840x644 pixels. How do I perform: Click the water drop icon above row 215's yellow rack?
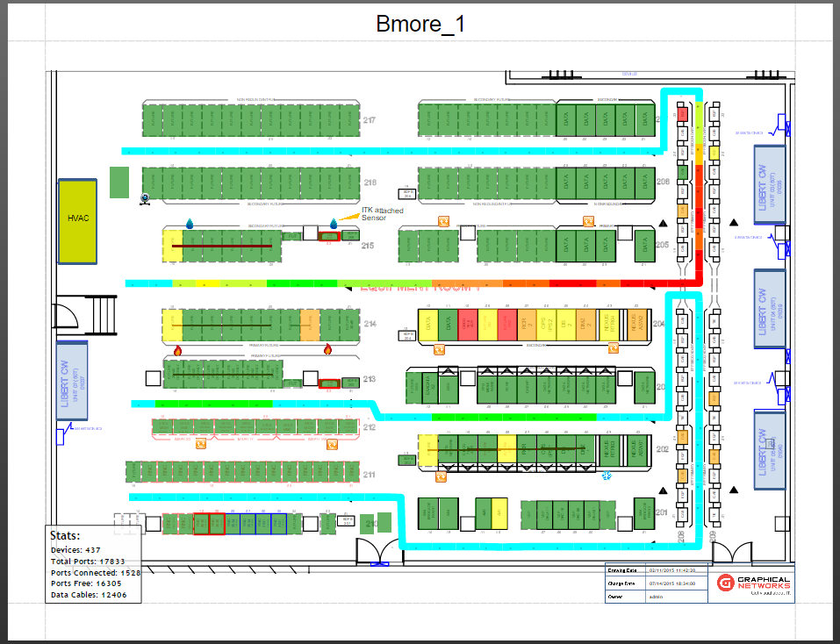[189, 223]
